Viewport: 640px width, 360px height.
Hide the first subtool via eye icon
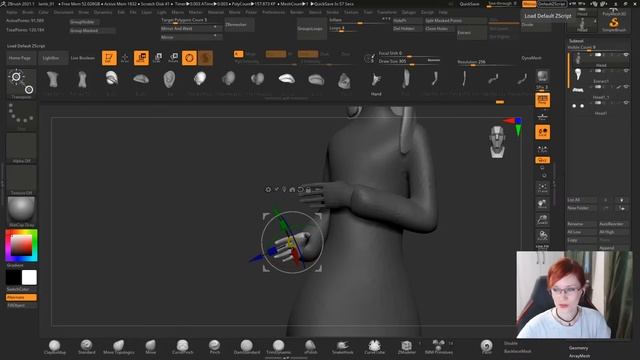626,55
